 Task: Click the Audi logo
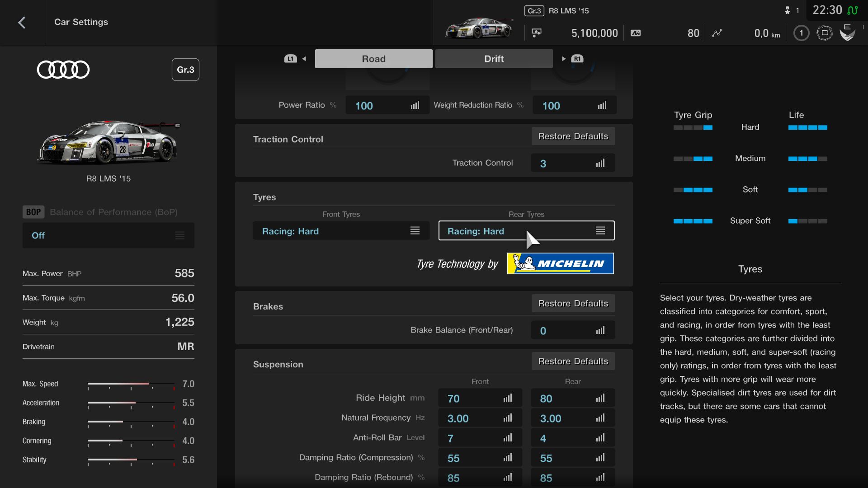click(63, 70)
